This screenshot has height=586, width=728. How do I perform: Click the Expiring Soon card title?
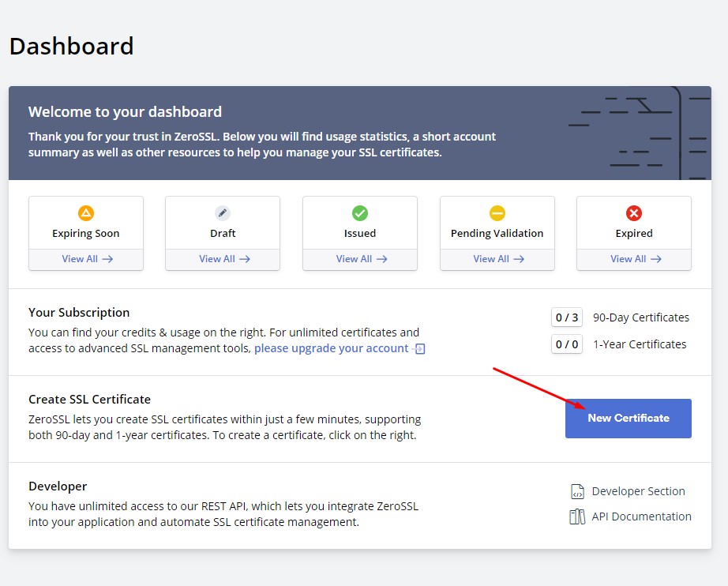(x=86, y=233)
